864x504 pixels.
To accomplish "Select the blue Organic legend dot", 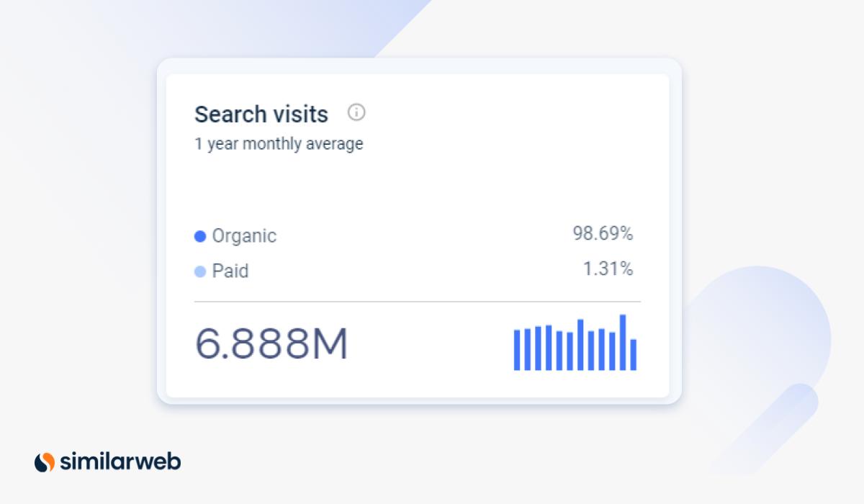I will [200, 236].
